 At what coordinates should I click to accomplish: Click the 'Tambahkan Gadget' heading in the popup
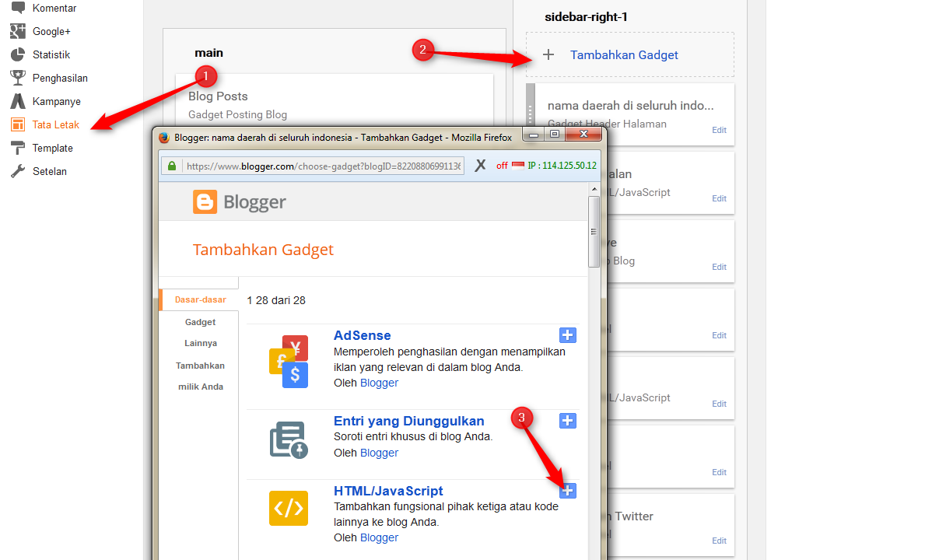click(x=263, y=250)
